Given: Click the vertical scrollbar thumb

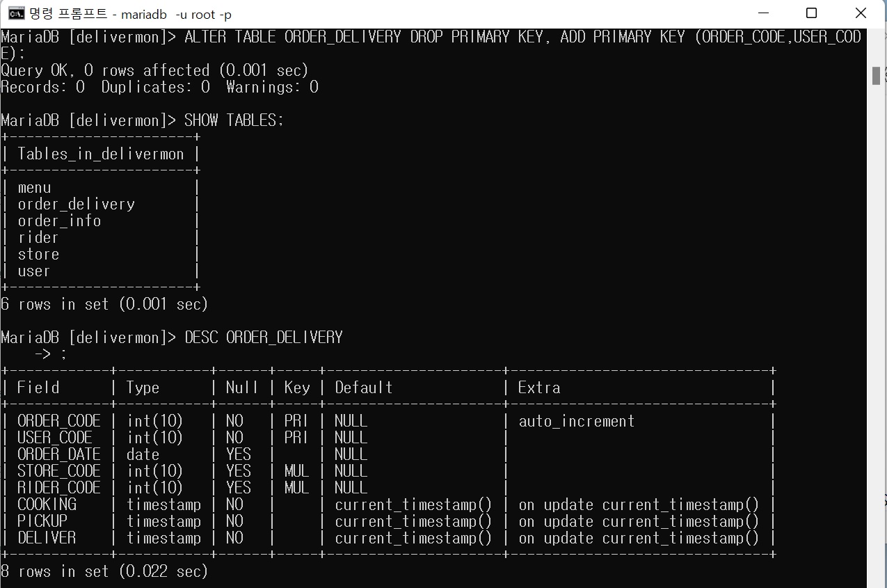Looking at the screenshot, I should [876, 75].
